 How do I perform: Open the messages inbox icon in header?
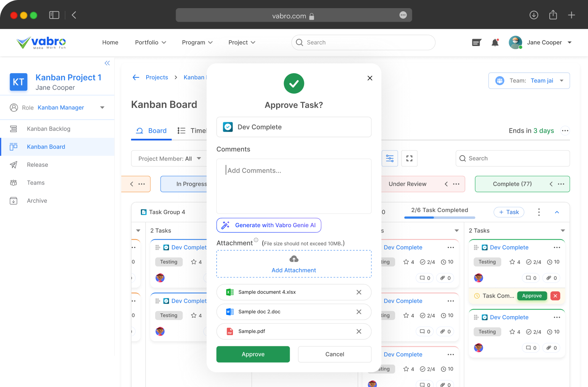pyautogui.click(x=477, y=43)
